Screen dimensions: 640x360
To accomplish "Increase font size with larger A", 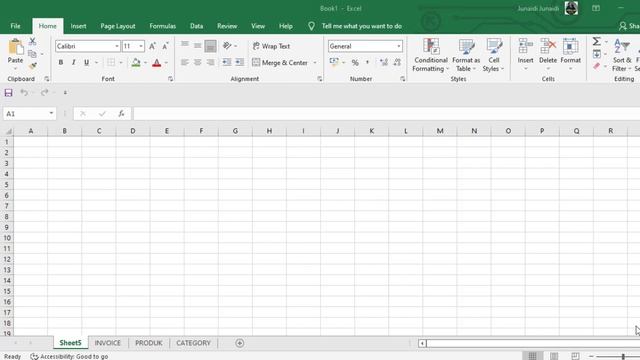I will point(152,46).
